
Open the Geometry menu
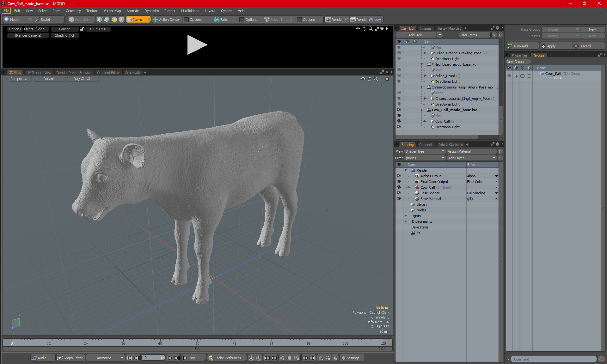(73, 11)
